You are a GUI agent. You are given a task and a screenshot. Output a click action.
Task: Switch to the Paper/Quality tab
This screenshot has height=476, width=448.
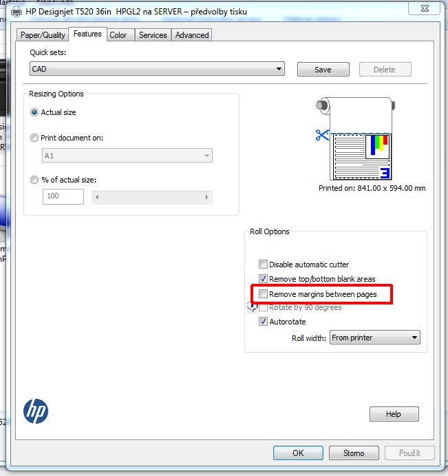pos(43,35)
